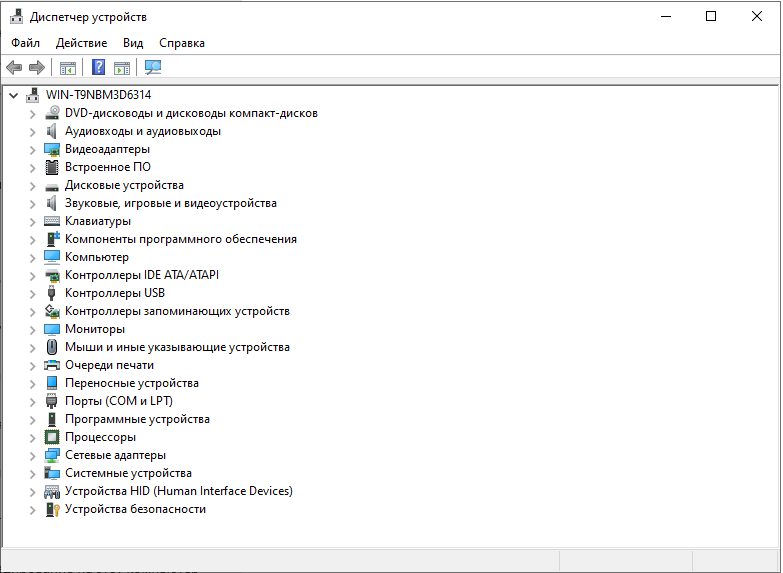The image size is (783, 573).
Task: Click the Контроллеры запоминающих устройств icon
Action: click(52, 311)
